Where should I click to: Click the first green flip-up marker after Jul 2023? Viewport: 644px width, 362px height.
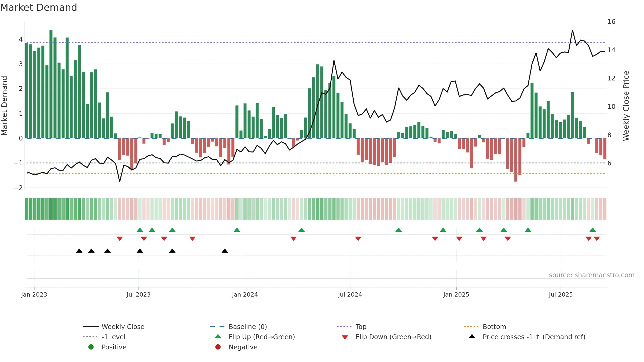140,230
